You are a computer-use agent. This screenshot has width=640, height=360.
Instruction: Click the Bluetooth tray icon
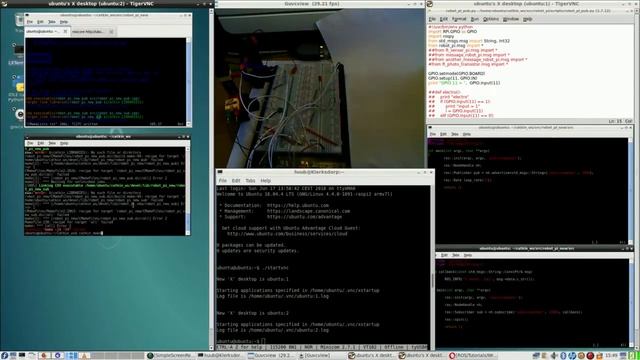[563, 356]
